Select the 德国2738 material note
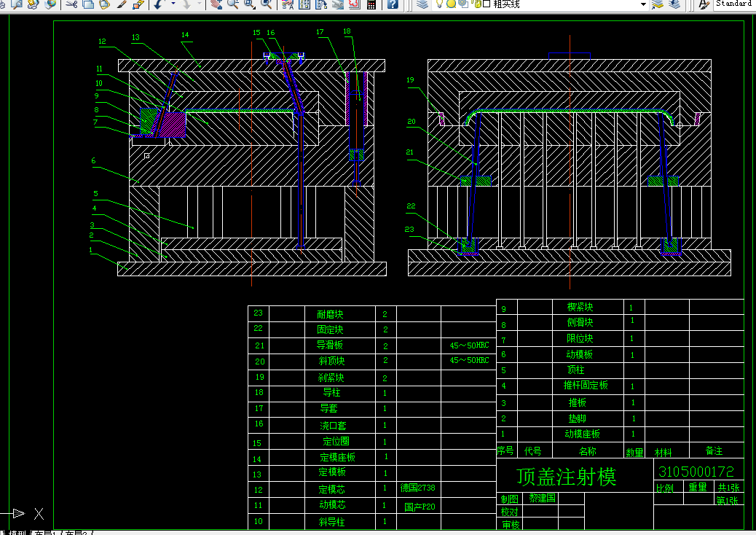The width and height of the screenshot is (756, 535). coord(417,488)
